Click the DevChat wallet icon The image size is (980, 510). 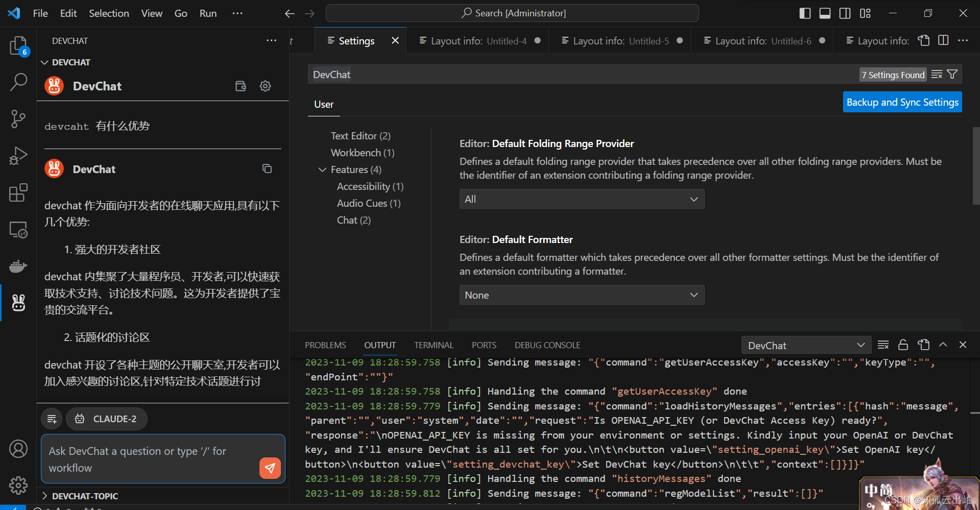pos(241,86)
